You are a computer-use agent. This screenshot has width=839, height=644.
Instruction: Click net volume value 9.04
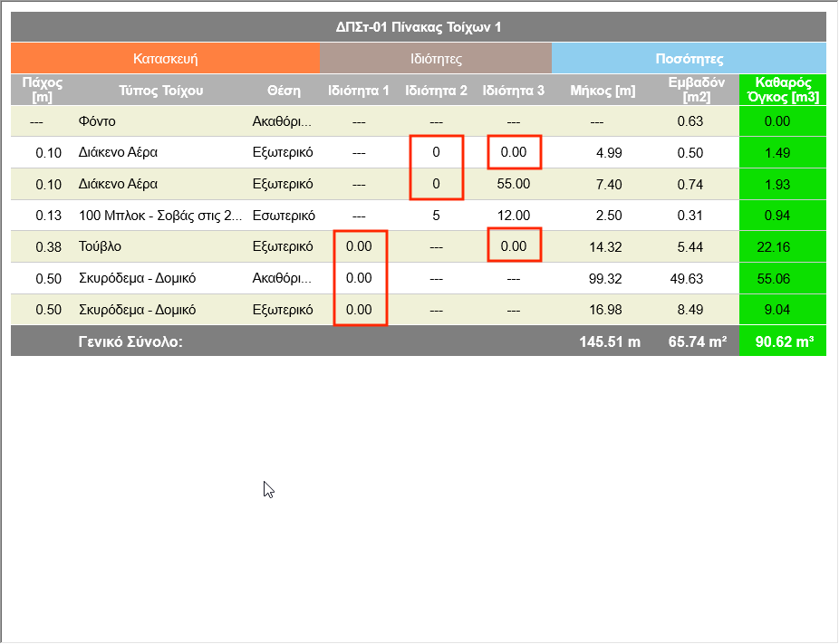(x=776, y=310)
